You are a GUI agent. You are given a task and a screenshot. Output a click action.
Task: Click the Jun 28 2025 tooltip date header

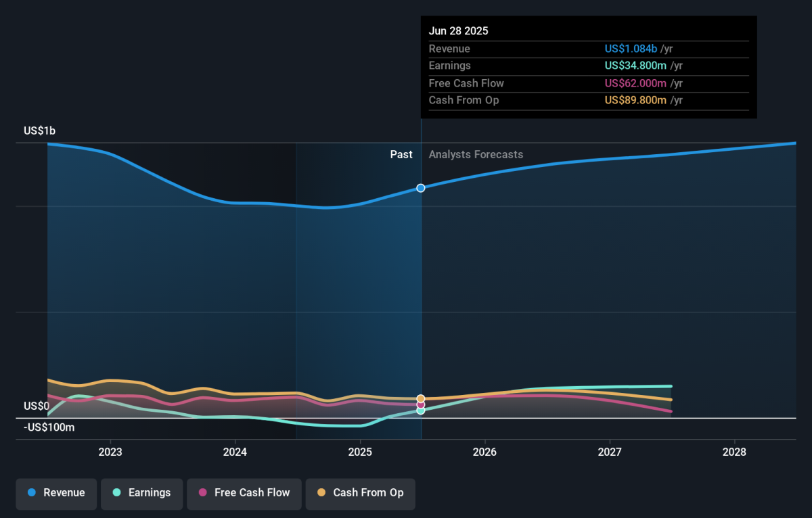coord(458,31)
